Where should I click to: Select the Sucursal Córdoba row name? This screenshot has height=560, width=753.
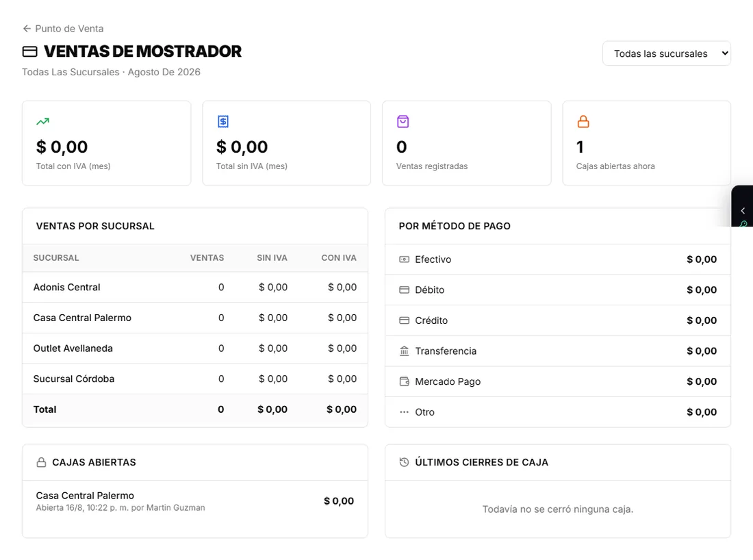tap(74, 379)
